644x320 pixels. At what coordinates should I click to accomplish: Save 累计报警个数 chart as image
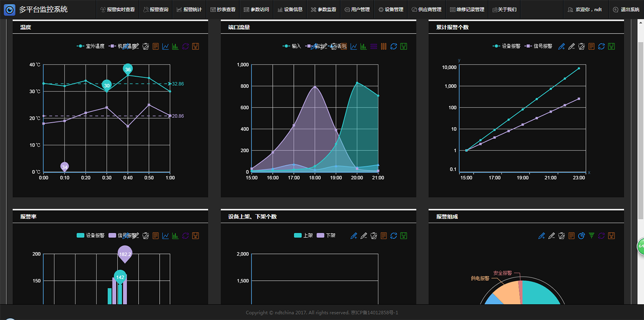(x=611, y=46)
